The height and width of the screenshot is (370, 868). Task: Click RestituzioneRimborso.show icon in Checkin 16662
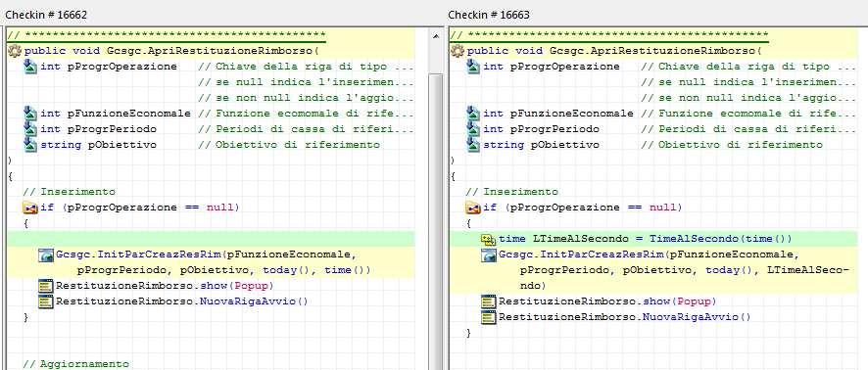[46, 286]
